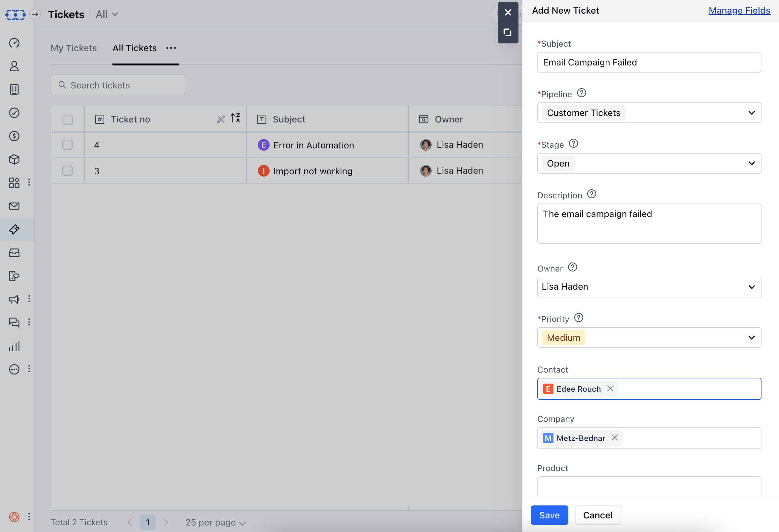
Task: Show help for the Owner field
Action: click(x=573, y=268)
